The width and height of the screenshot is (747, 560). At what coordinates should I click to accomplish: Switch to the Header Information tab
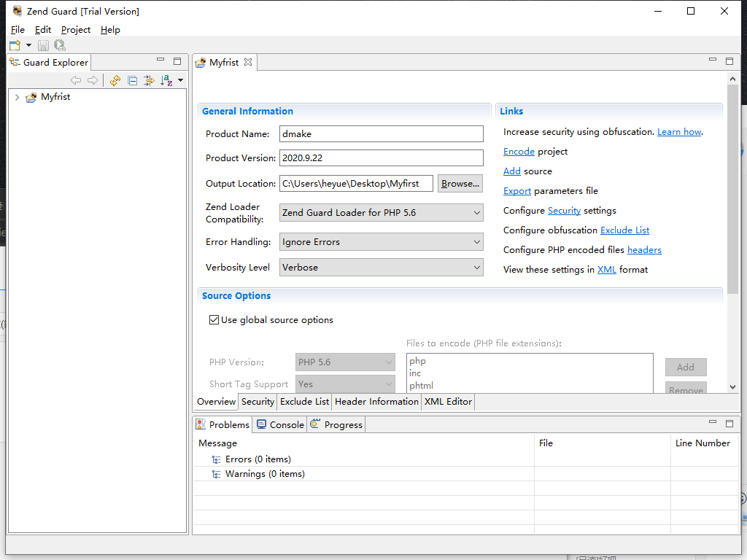[376, 402]
